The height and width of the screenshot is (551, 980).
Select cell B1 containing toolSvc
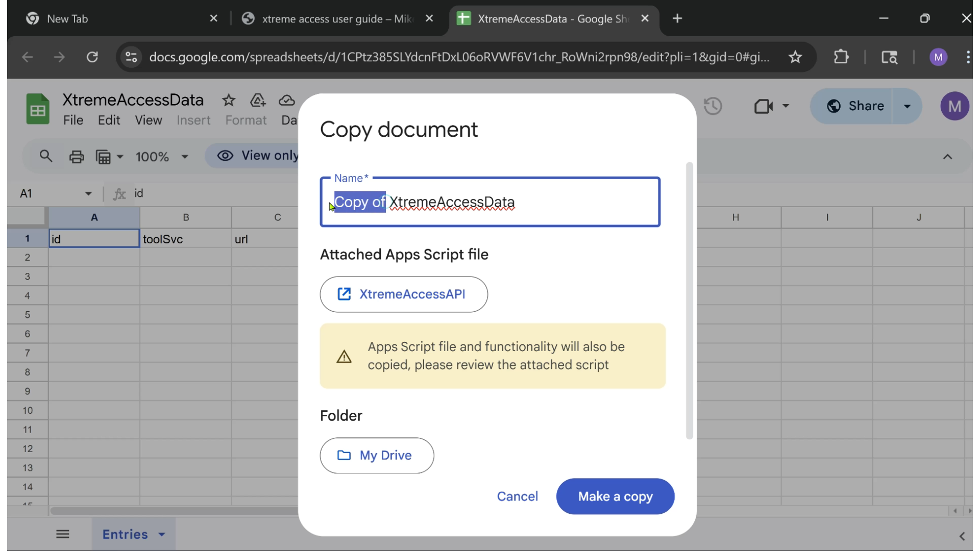point(186,239)
